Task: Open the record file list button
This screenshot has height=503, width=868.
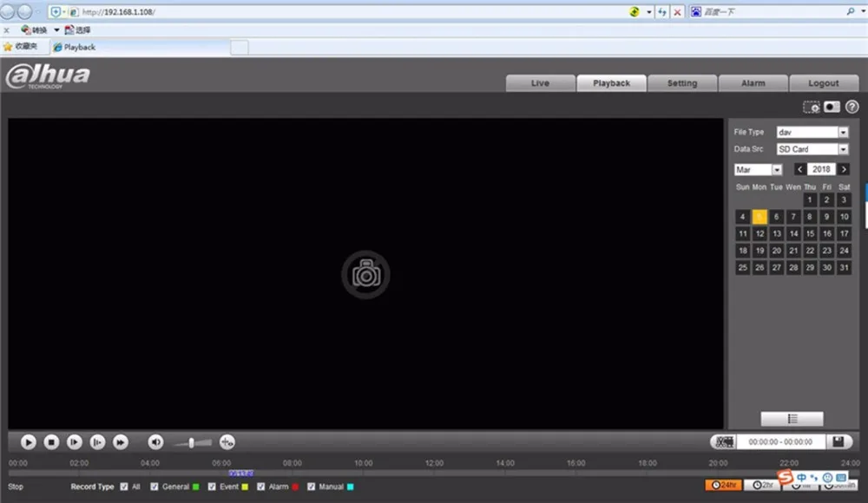Action: [x=792, y=419]
